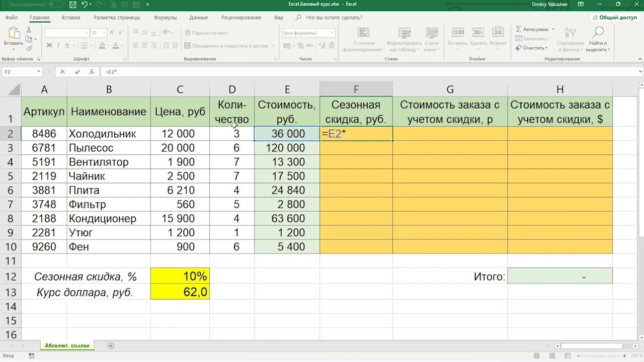Click the vertical scrollbar
Viewport: 644px width, 362px height.
click(640, 211)
